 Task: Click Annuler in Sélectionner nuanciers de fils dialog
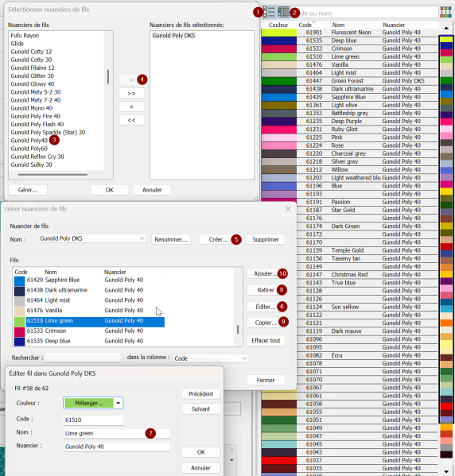click(x=152, y=190)
